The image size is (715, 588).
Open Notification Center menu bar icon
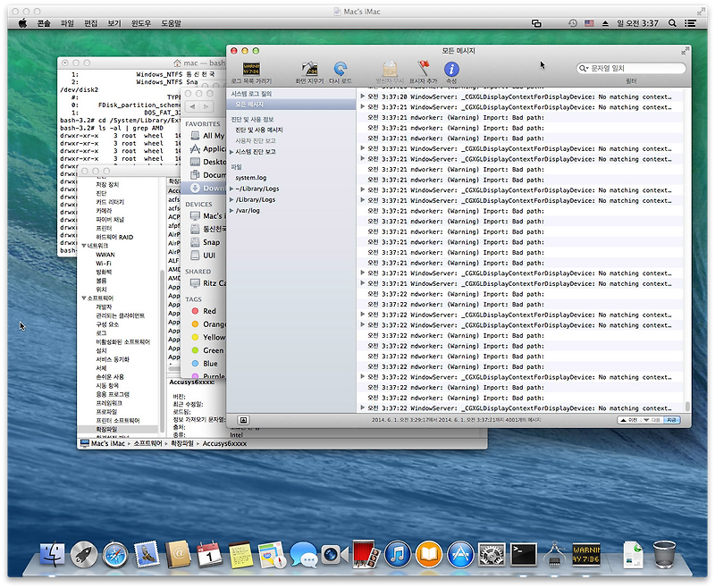point(690,23)
